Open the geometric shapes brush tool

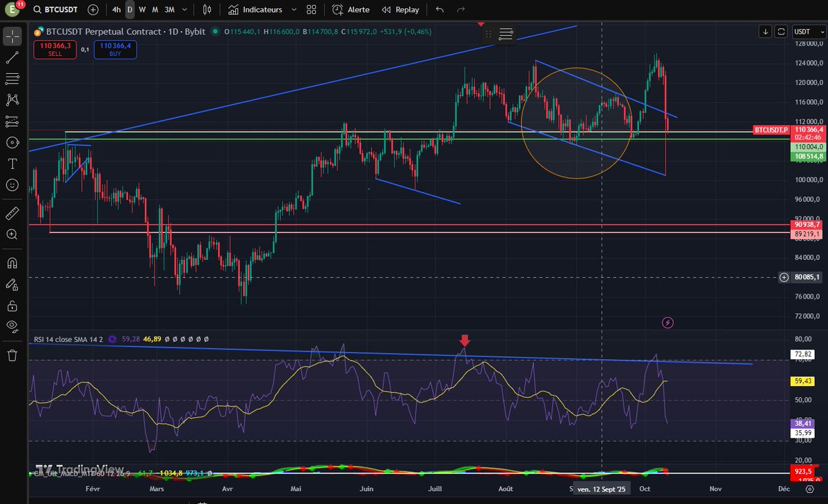coord(12,143)
